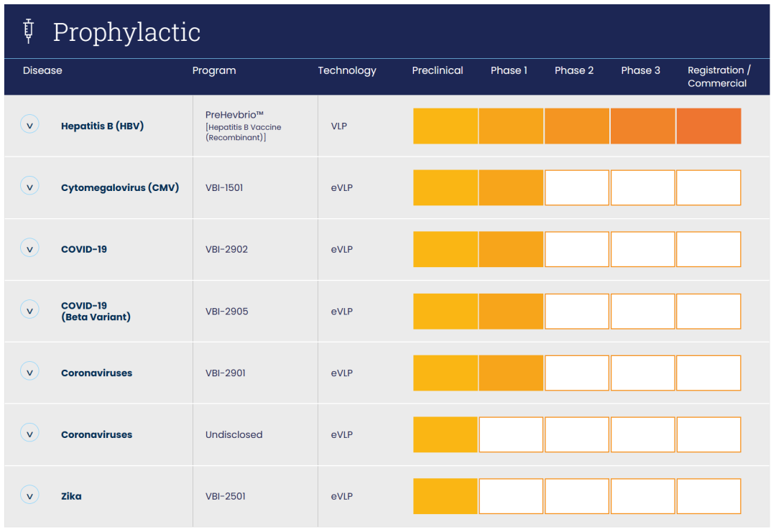Click the Zika disease name
Viewport: 776px width, 532px height.
coord(71,496)
